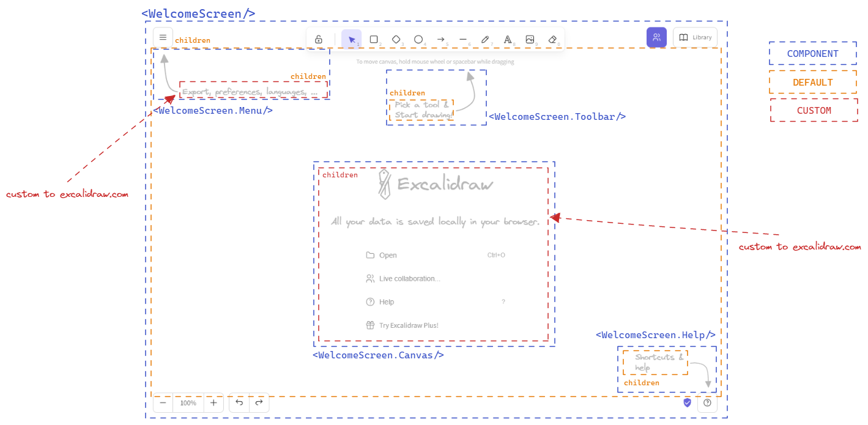Click the Undo arrow

coord(239,402)
